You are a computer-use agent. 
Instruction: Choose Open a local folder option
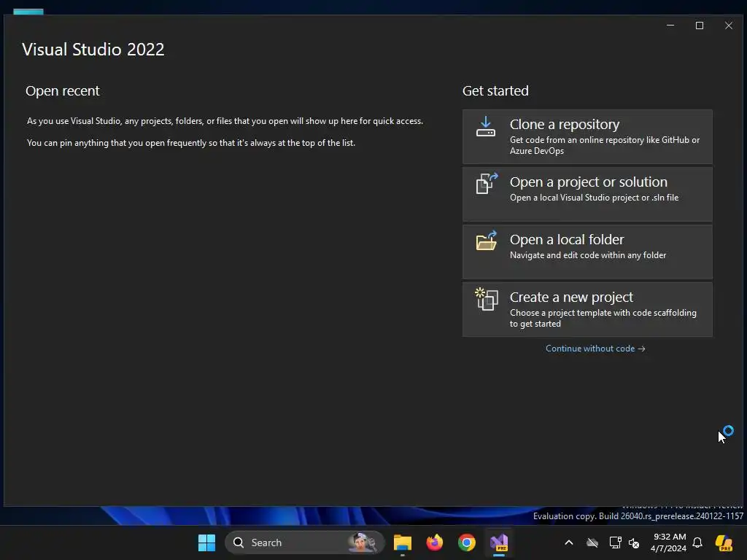pos(587,252)
